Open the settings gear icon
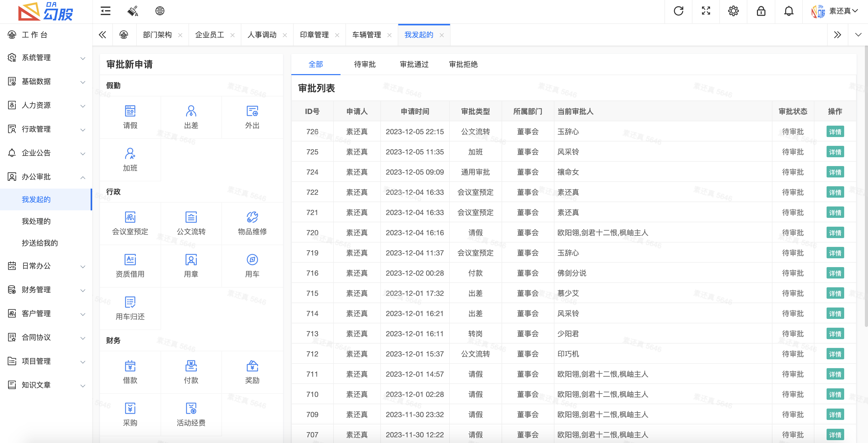This screenshot has height=443, width=868. (733, 11)
